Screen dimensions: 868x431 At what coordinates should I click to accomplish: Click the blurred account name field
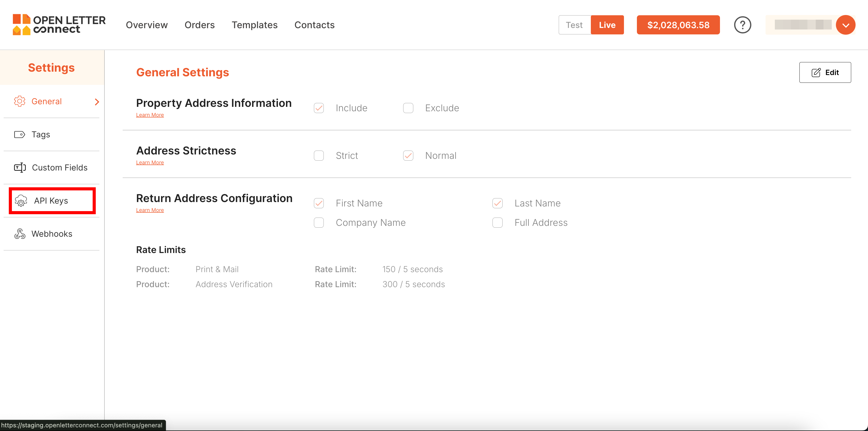pos(803,25)
